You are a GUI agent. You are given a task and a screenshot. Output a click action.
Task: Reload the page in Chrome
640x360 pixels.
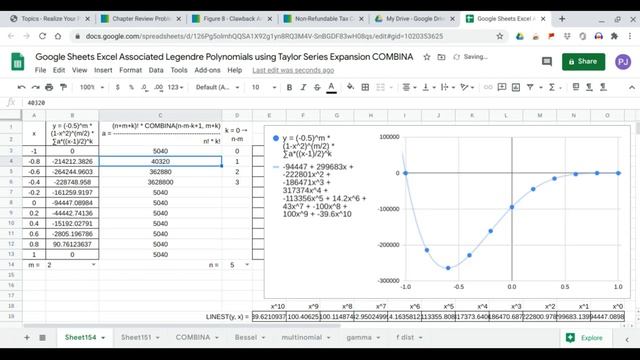[x=42, y=36]
